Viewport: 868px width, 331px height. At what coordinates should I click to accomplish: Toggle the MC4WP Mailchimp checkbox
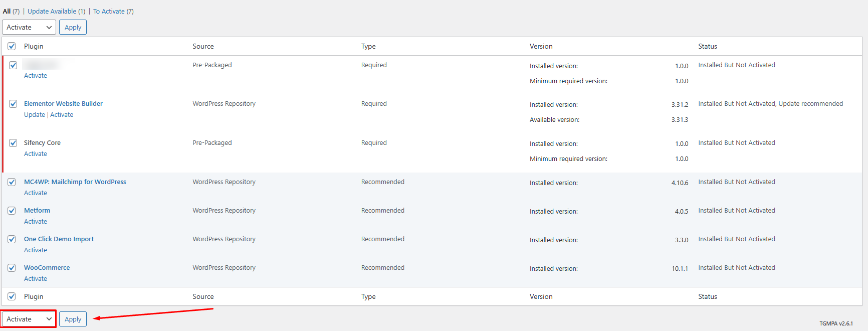pos(12,182)
